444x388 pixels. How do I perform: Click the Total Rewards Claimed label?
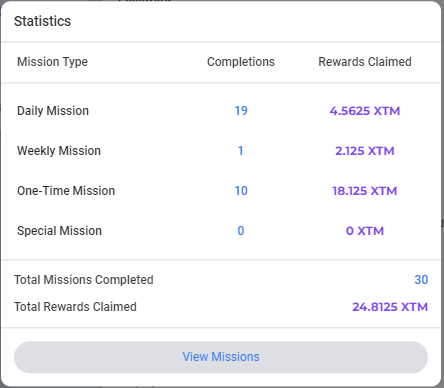tap(75, 307)
